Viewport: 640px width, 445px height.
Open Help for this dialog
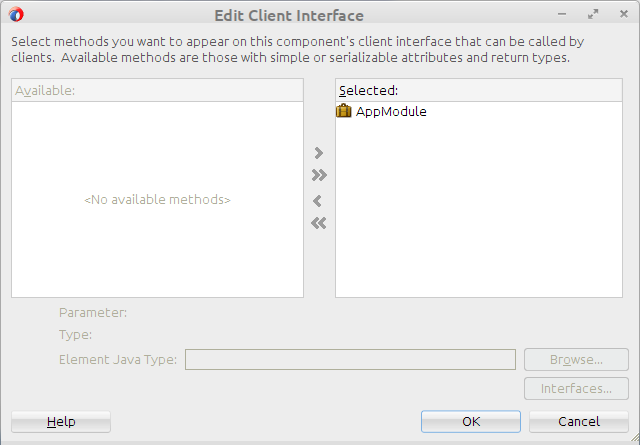pyautogui.click(x=61, y=422)
